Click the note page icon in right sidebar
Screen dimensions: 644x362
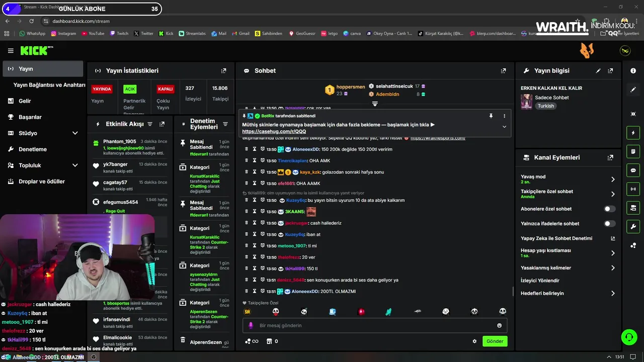tap(633, 151)
